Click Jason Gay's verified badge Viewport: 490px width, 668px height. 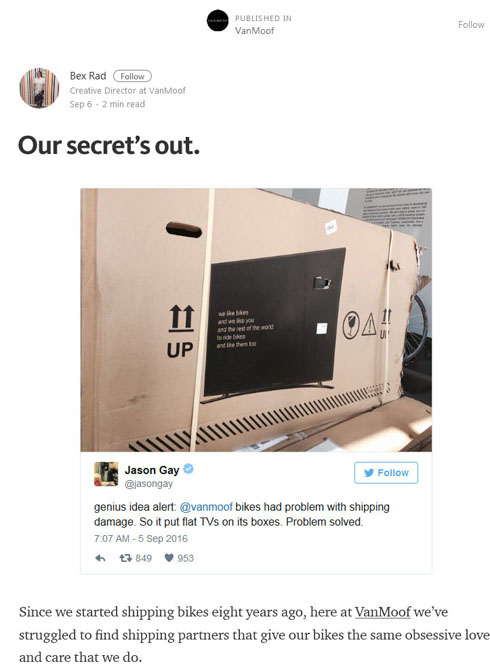188,469
